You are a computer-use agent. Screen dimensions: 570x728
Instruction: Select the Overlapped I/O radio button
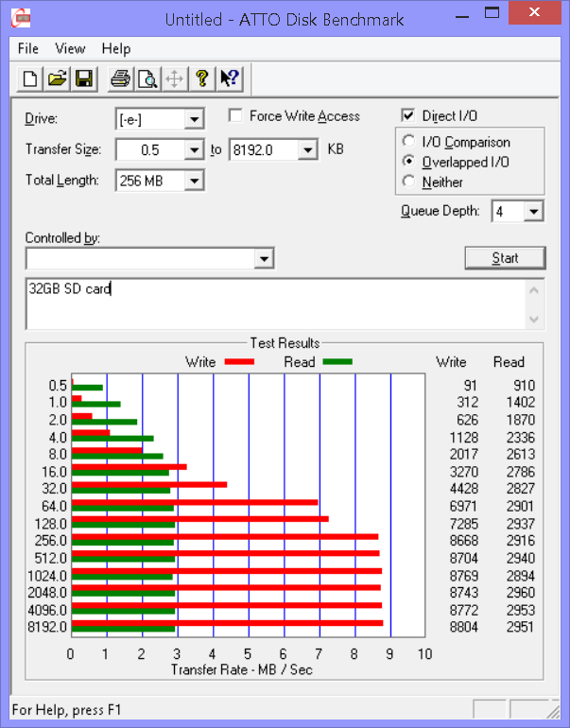408,161
